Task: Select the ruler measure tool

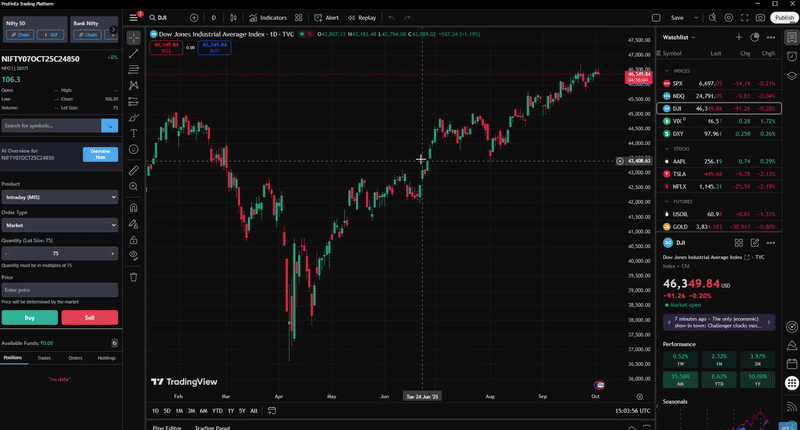Action: click(134, 170)
